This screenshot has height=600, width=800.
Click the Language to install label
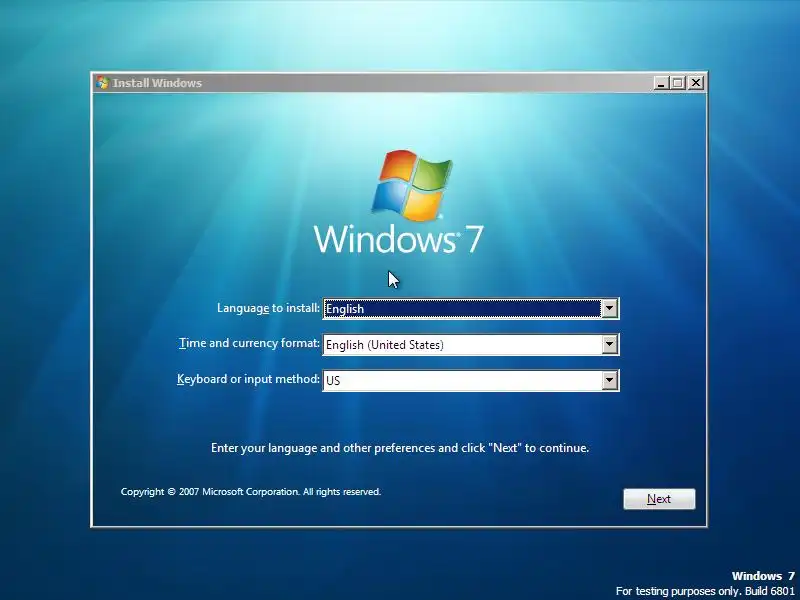click(x=268, y=308)
